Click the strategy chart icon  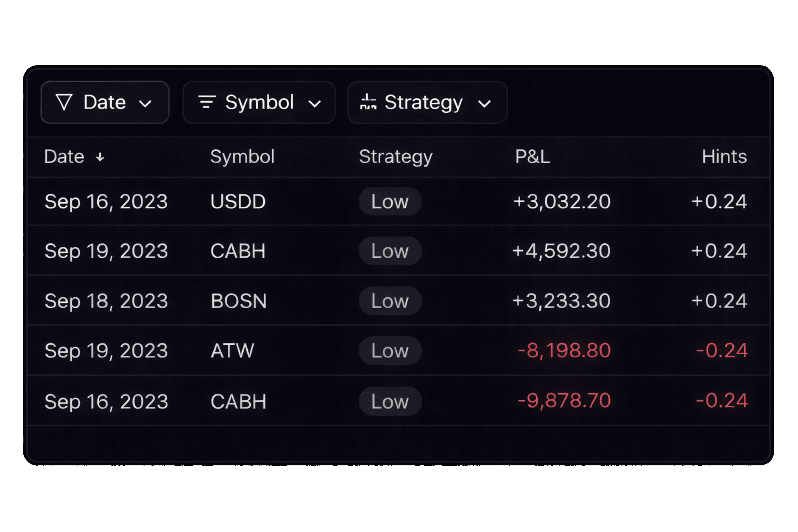368,102
